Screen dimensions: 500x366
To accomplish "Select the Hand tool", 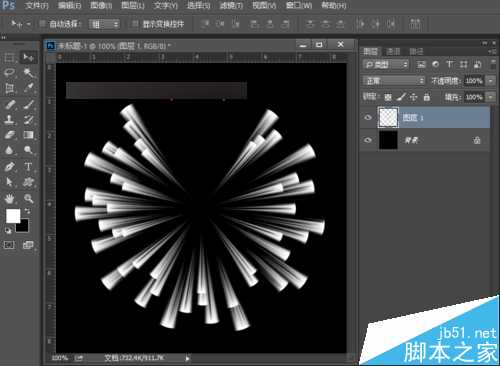I will [x=9, y=199].
